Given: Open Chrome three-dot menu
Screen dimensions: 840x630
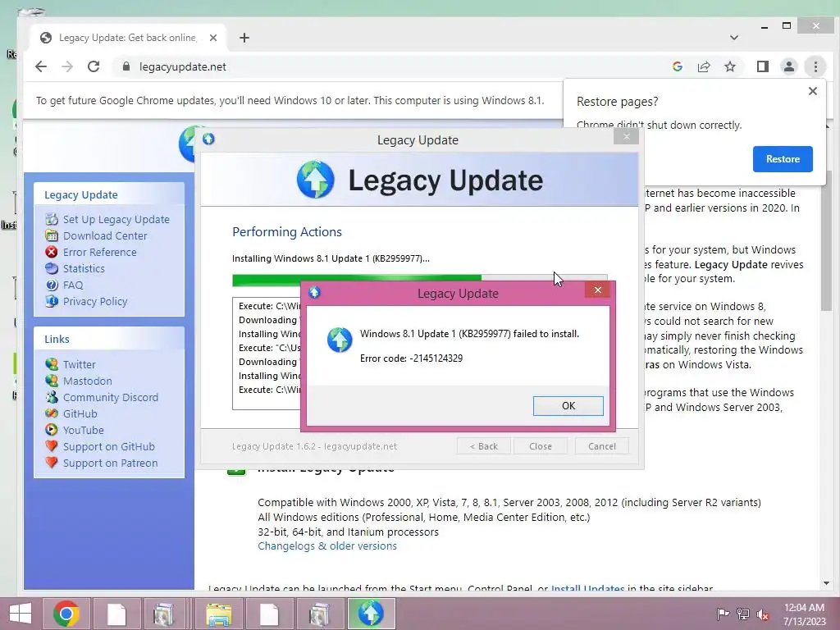Looking at the screenshot, I should (815, 66).
